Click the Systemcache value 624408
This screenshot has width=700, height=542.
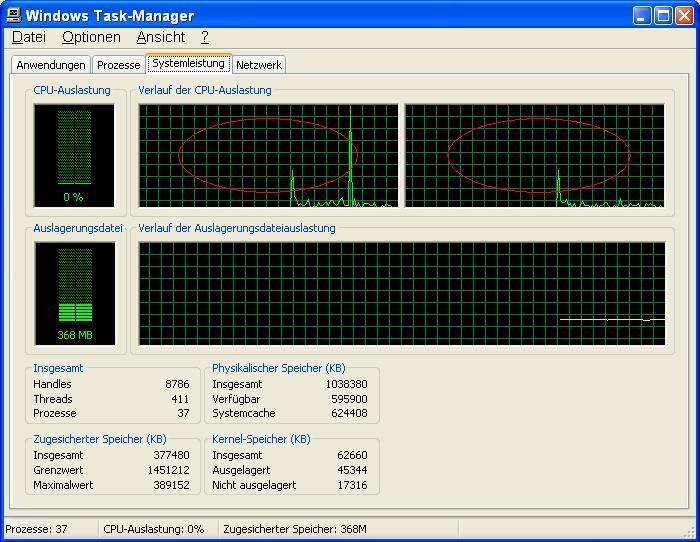click(350, 413)
